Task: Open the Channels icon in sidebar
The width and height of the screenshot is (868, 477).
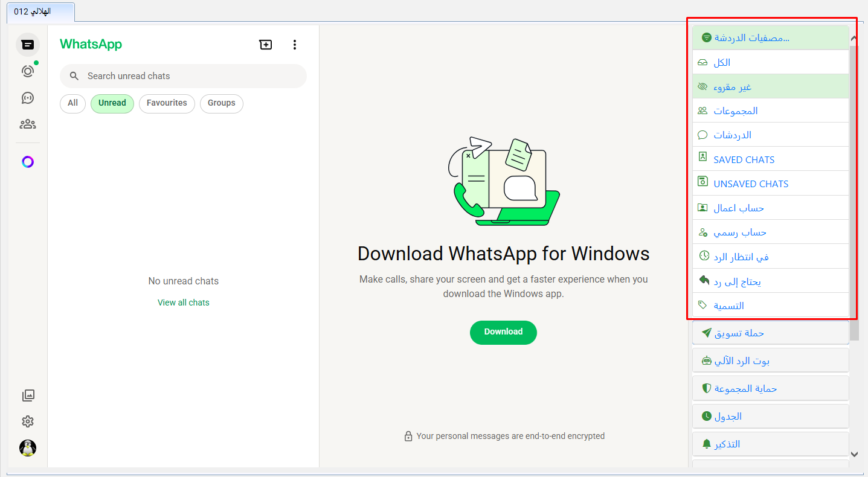Action: click(x=27, y=98)
